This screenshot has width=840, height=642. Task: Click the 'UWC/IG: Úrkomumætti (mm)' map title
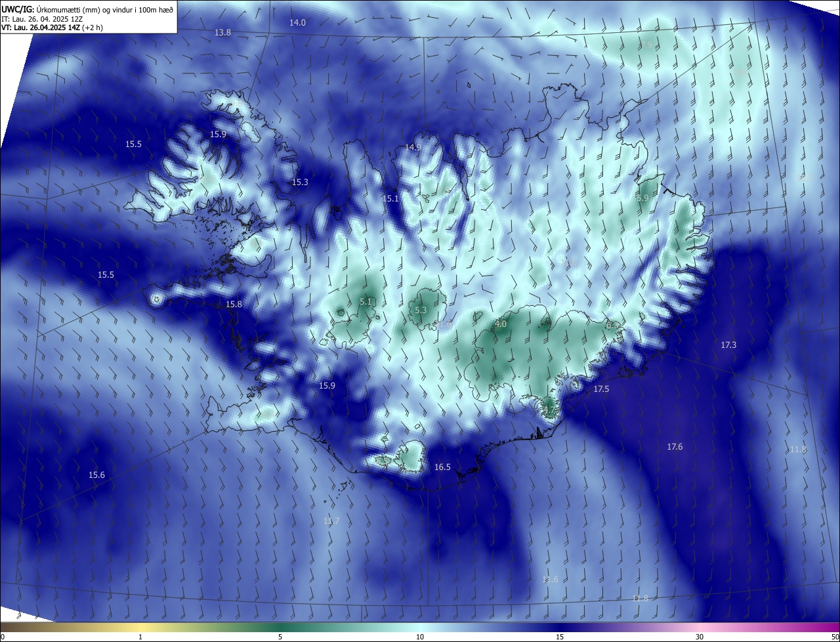pyautogui.click(x=87, y=9)
